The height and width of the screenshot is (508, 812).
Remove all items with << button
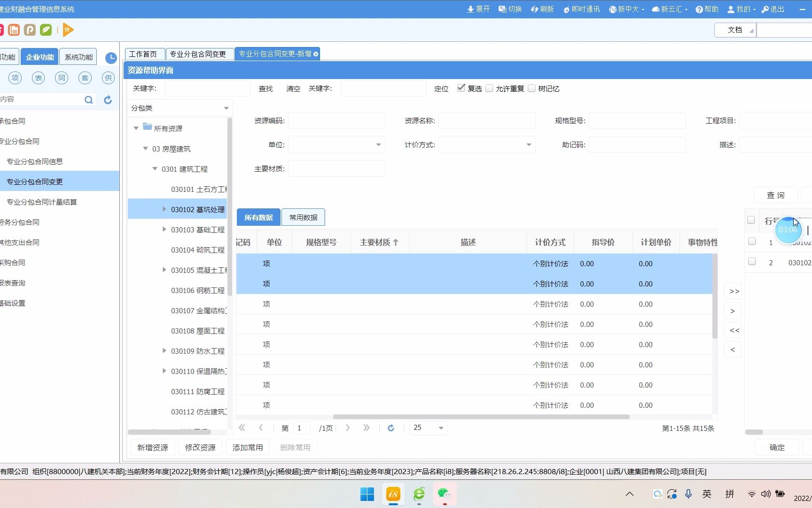pos(733,330)
